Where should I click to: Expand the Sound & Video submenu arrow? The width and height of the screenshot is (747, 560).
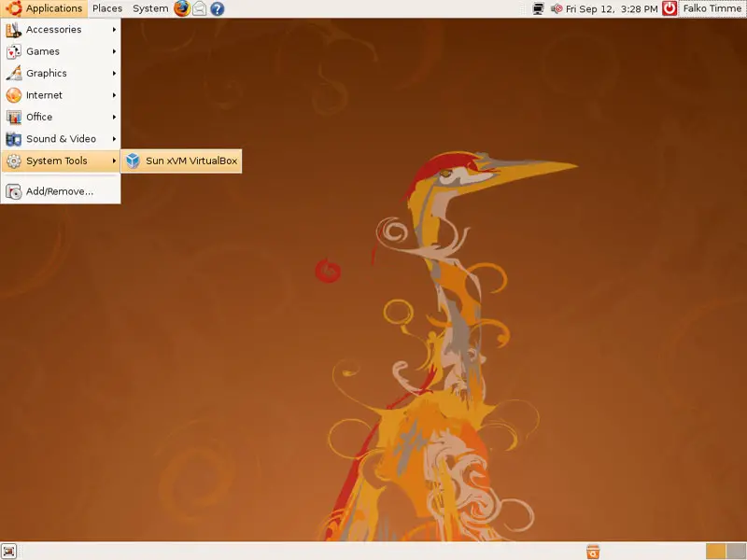pyautogui.click(x=114, y=139)
